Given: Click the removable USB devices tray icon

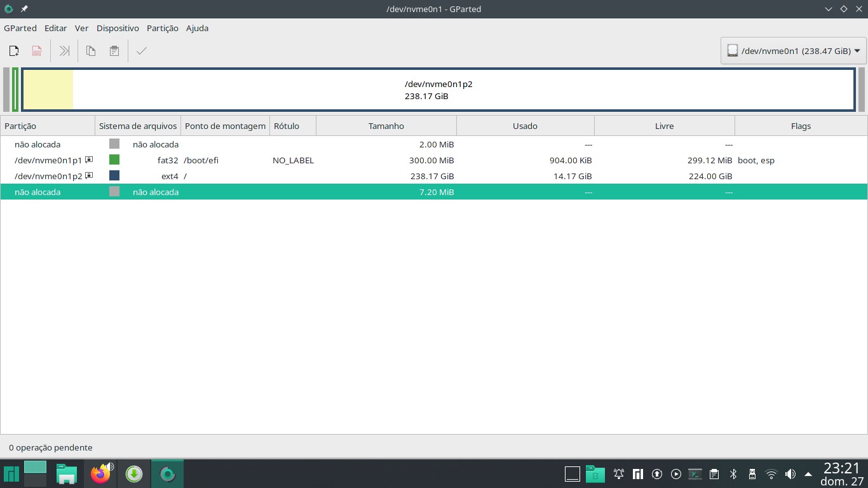Looking at the screenshot, I should [x=752, y=474].
